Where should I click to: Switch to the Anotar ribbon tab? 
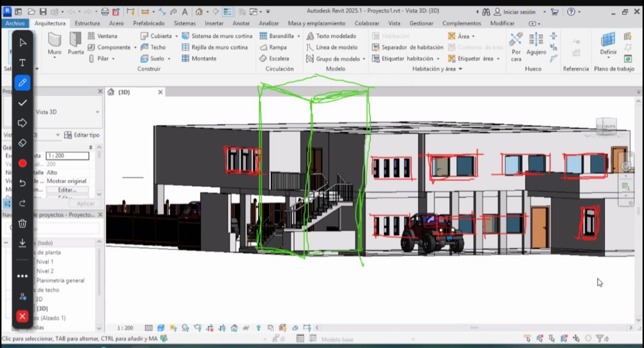[x=241, y=23]
